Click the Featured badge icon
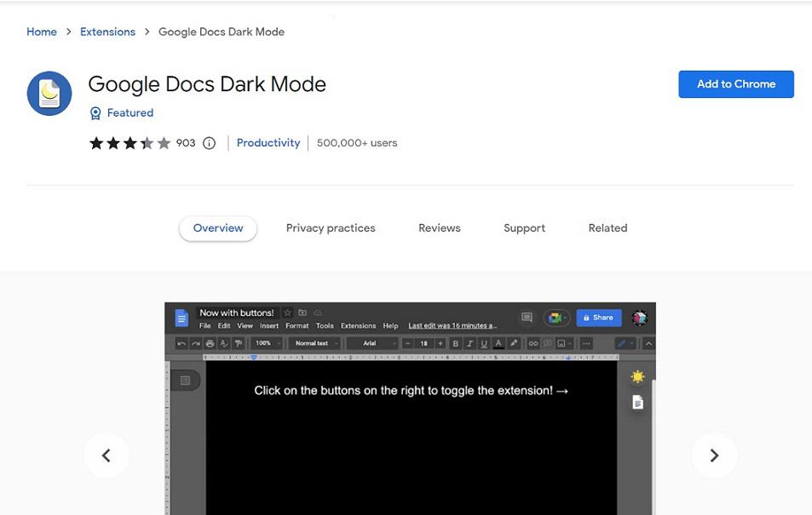The height and width of the screenshot is (515, 812). click(x=95, y=113)
